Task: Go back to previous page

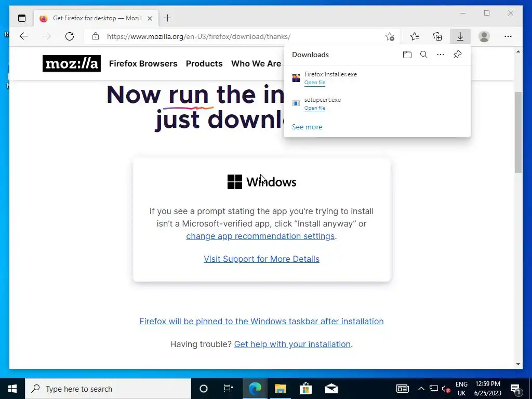Action: coord(24,36)
